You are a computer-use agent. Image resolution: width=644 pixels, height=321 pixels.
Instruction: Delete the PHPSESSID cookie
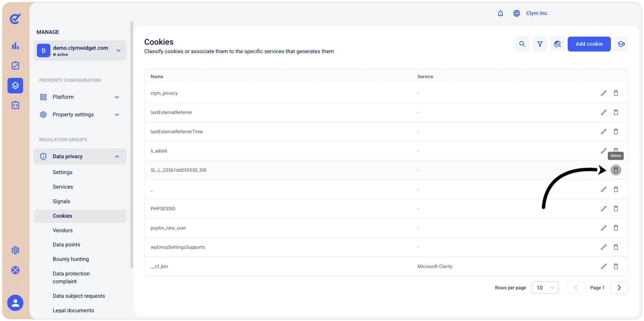pyautogui.click(x=615, y=209)
